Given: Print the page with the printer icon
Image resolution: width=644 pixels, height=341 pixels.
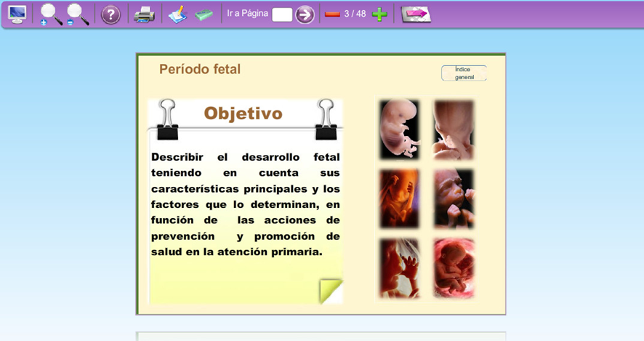Looking at the screenshot, I should pos(144,15).
